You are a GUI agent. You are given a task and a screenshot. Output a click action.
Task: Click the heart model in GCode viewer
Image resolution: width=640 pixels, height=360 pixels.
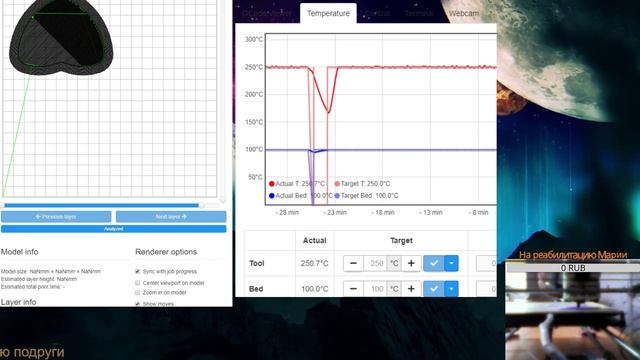61,38
